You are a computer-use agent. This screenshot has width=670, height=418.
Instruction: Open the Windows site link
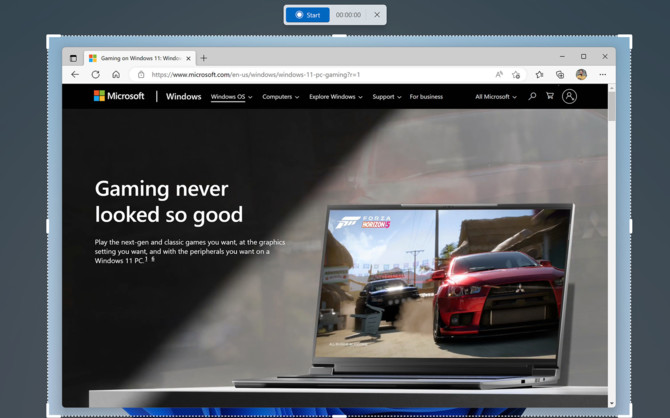point(183,97)
